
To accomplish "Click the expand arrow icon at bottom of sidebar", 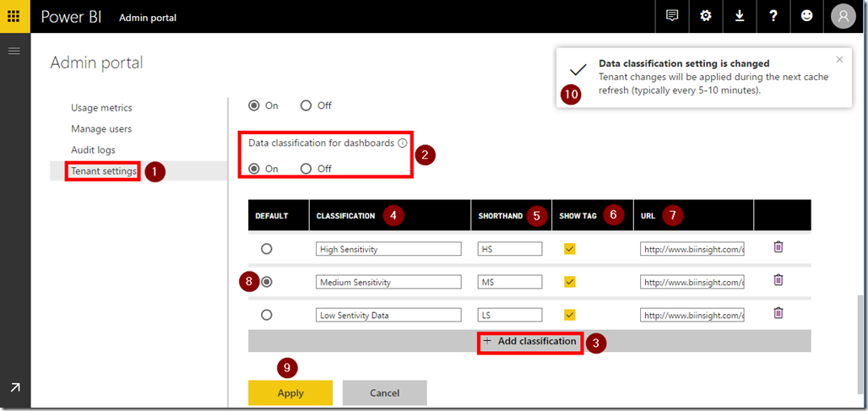I will [x=15, y=387].
